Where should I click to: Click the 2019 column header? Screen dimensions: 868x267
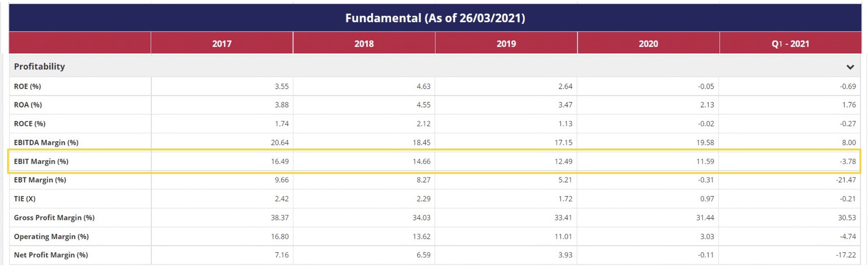pos(506,44)
